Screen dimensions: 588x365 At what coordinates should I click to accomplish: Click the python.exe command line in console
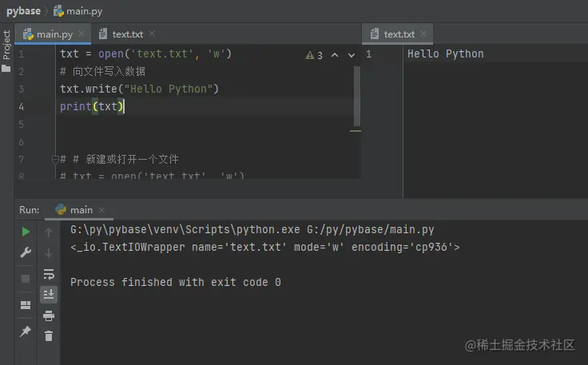(252, 230)
